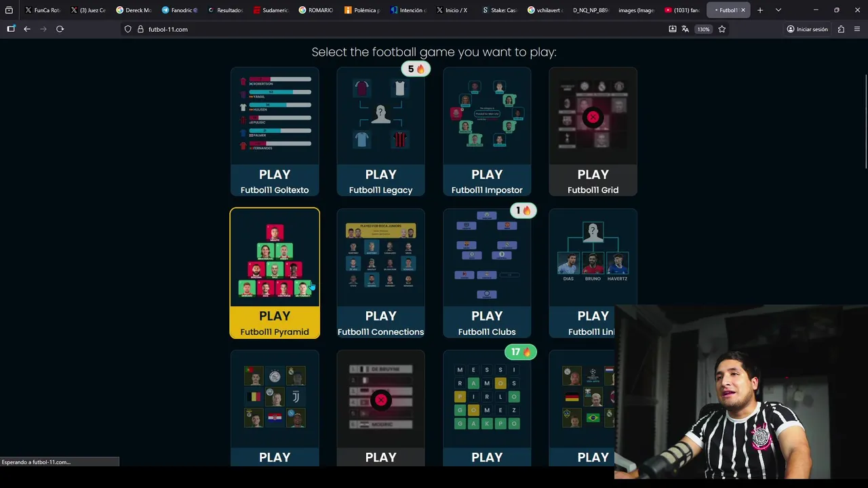Viewport: 868px width, 488px height.
Task: Open the Firefox hamburger menu
Action: [x=857, y=29]
